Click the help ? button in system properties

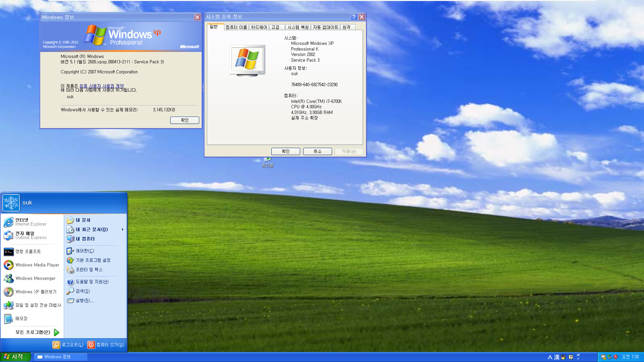pyautogui.click(x=354, y=17)
